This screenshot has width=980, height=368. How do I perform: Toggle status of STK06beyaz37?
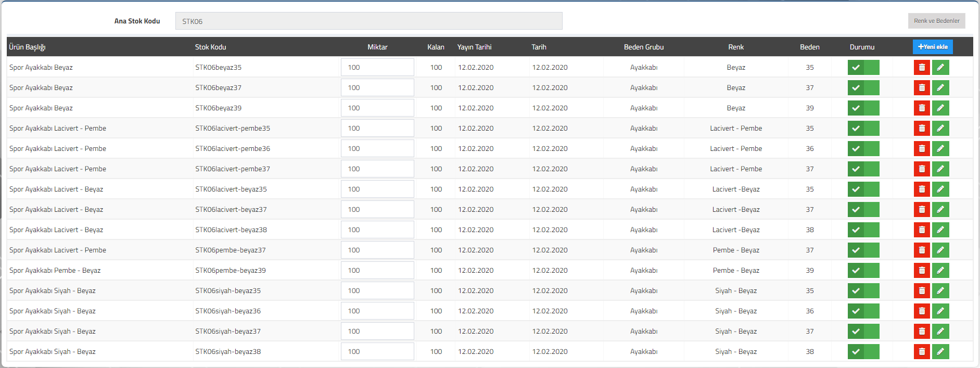pos(863,88)
